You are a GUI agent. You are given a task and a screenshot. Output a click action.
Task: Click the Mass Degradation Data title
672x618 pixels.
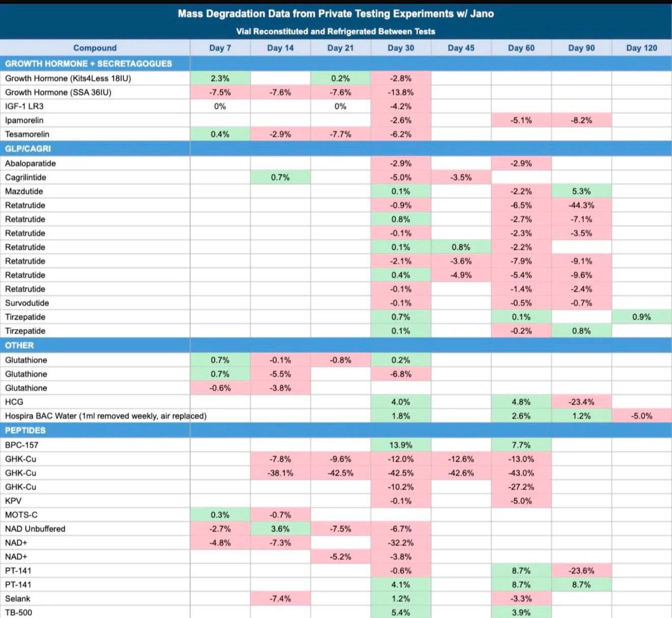336,14
